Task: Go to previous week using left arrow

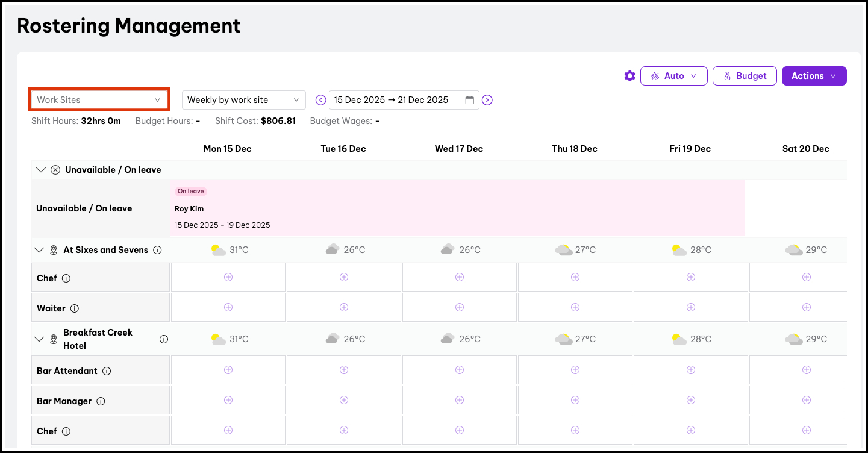Action: click(x=321, y=100)
